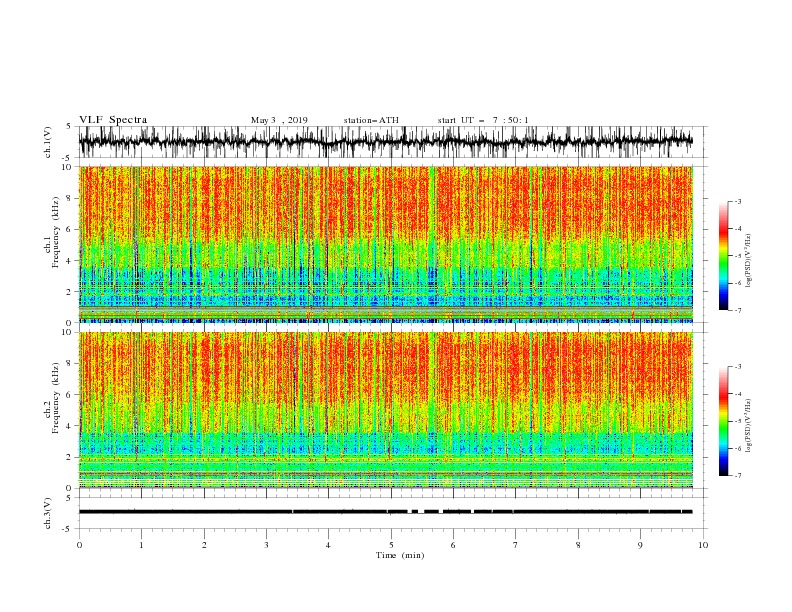Click the "Time (min)" x-axis label

click(x=400, y=555)
